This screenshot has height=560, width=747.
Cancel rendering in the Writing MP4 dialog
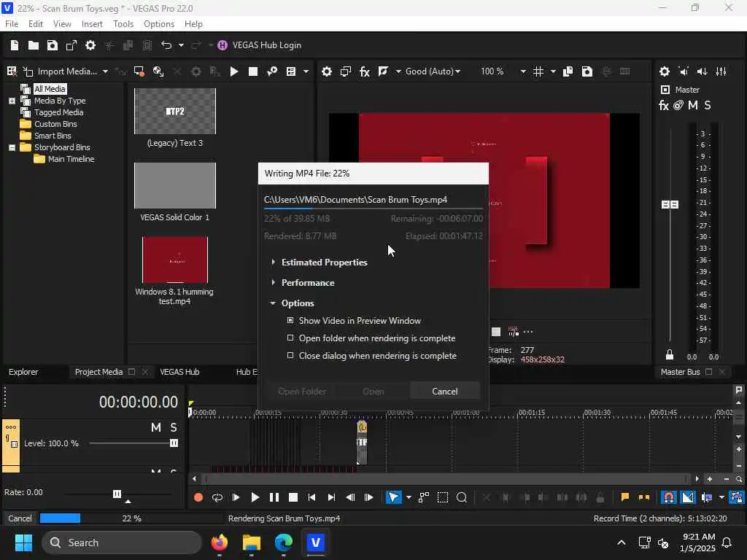pyautogui.click(x=444, y=392)
